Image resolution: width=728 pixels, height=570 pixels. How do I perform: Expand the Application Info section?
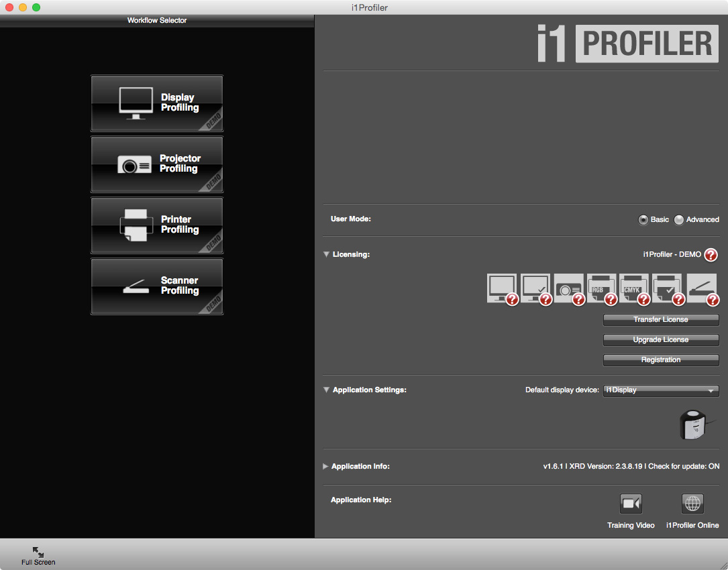(x=325, y=466)
